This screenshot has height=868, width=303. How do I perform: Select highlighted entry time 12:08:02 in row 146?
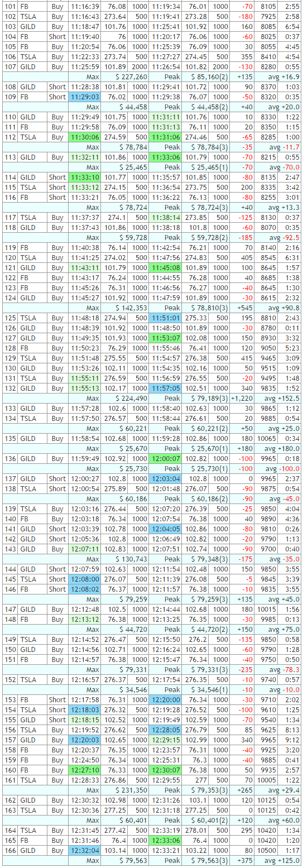coord(85,589)
